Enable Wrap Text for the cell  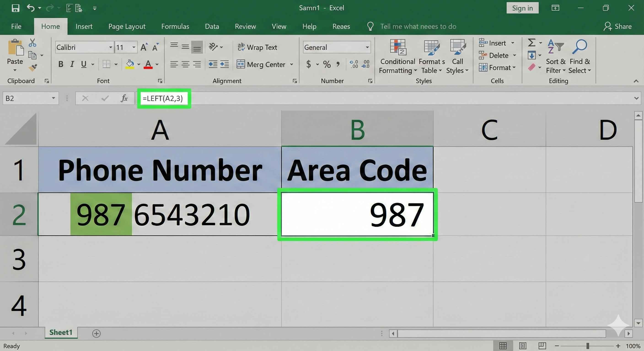click(258, 47)
